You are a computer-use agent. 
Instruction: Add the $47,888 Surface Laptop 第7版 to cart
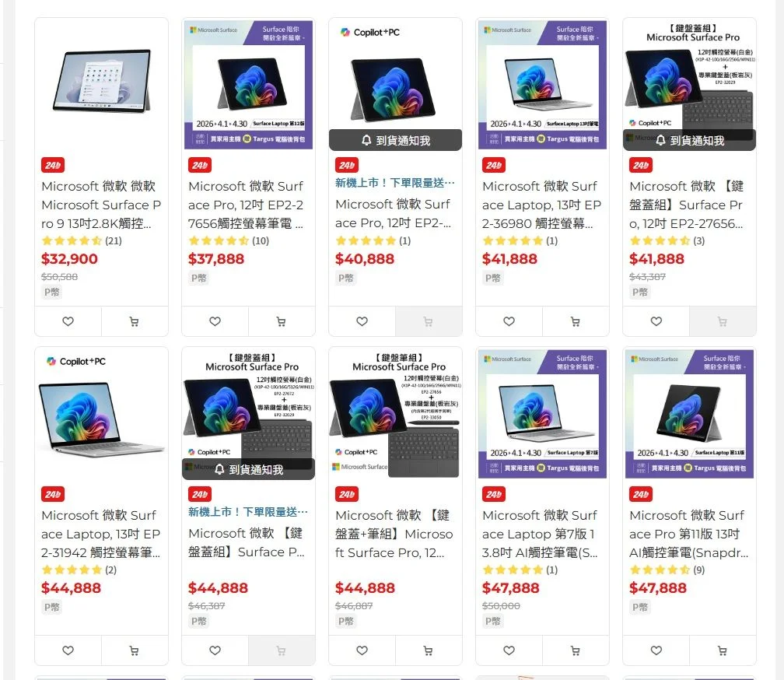coord(575,650)
